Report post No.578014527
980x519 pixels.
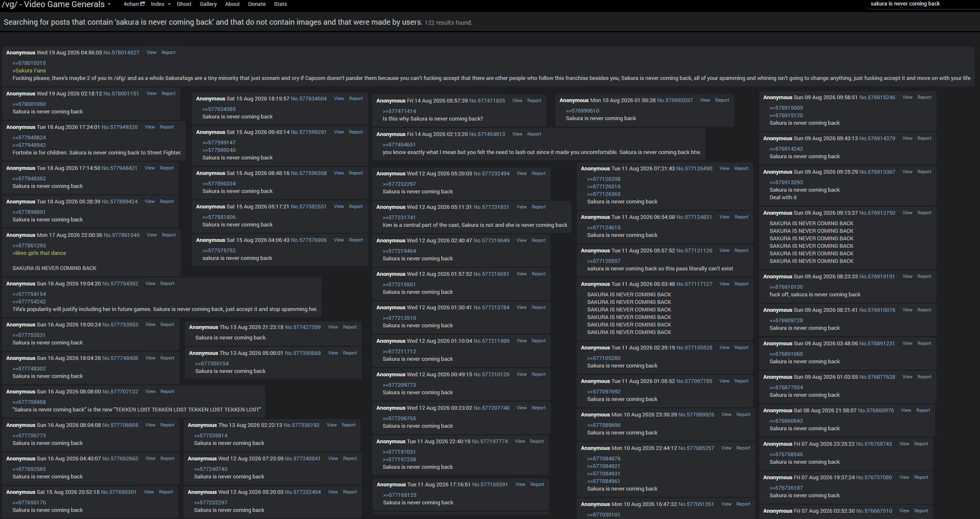tap(169, 52)
